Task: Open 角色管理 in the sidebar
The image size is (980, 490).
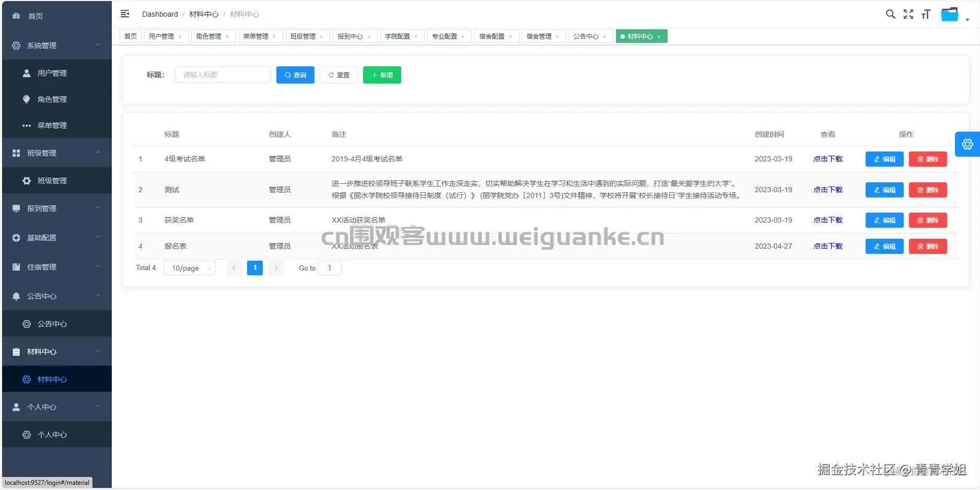Action: tap(57, 99)
